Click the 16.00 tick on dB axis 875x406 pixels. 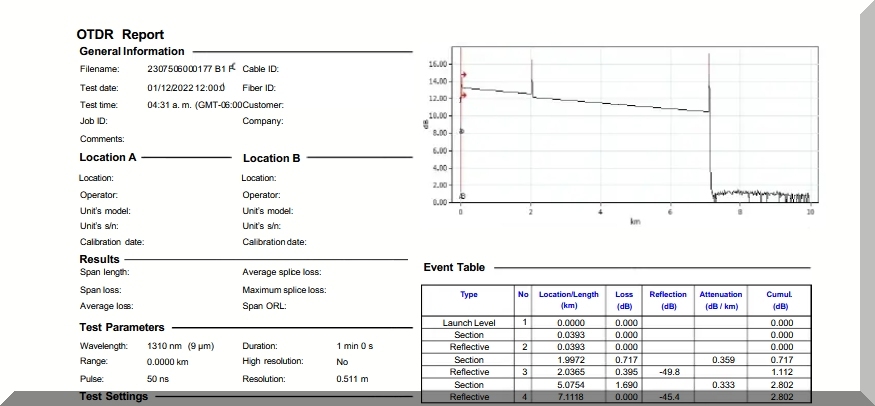click(x=440, y=64)
